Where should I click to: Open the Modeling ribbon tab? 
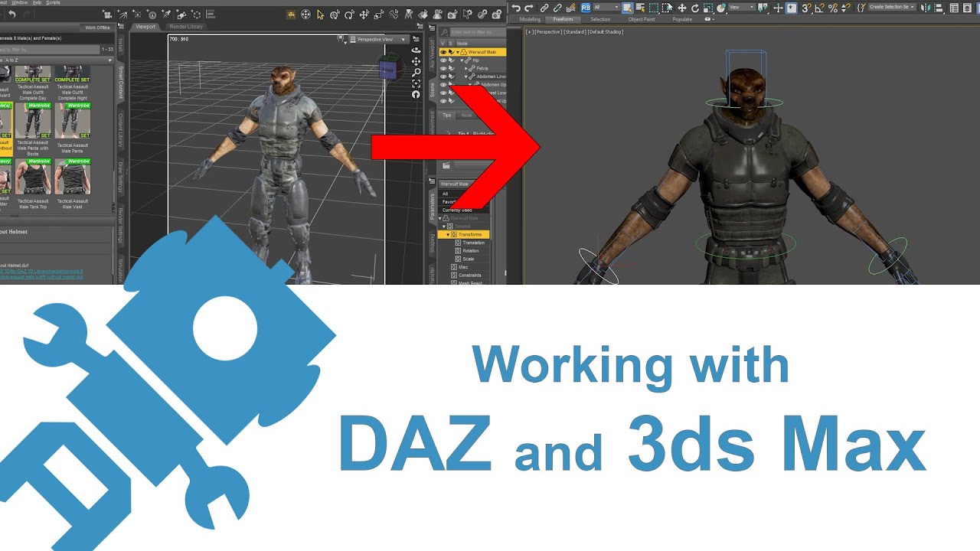pyautogui.click(x=530, y=19)
